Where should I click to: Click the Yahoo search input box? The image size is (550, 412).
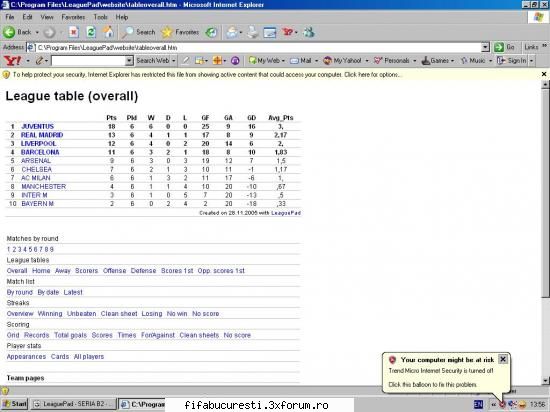point(89,61)
